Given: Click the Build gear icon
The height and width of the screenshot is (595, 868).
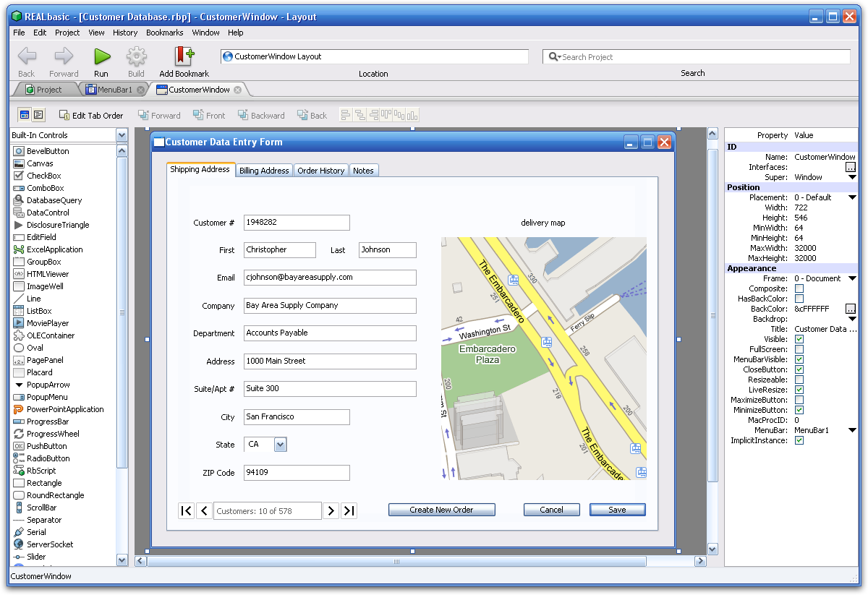Looking at the screenshot, I should [136, 56].
